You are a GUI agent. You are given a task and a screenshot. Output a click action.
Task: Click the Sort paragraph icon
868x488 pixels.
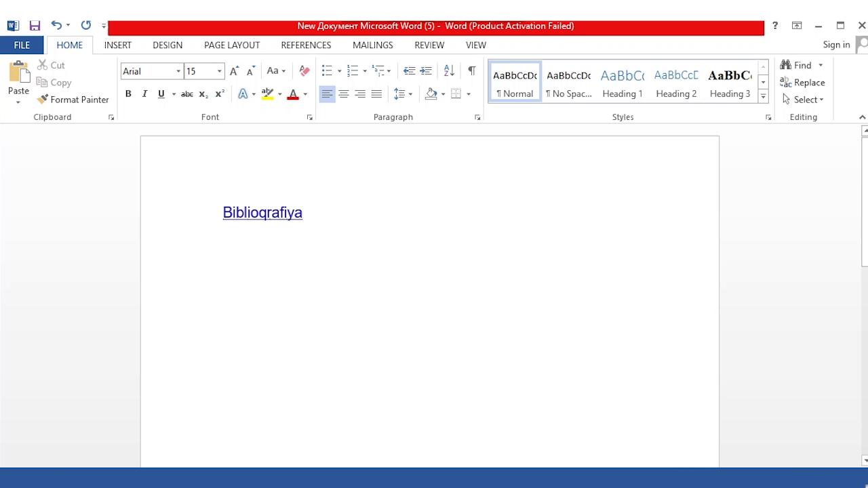pos(449,71)
